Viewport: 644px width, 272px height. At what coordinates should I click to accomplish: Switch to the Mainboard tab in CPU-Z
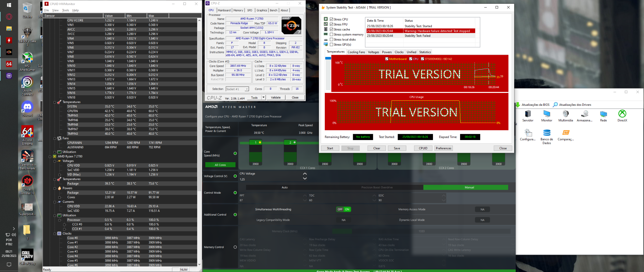(x=224, y=10)
